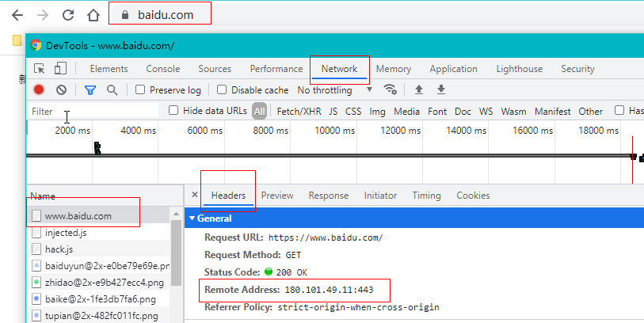The height and width of the screenshot is (323, 644).
Task: Switch to the Performance tab
Action: pos(276,69)
